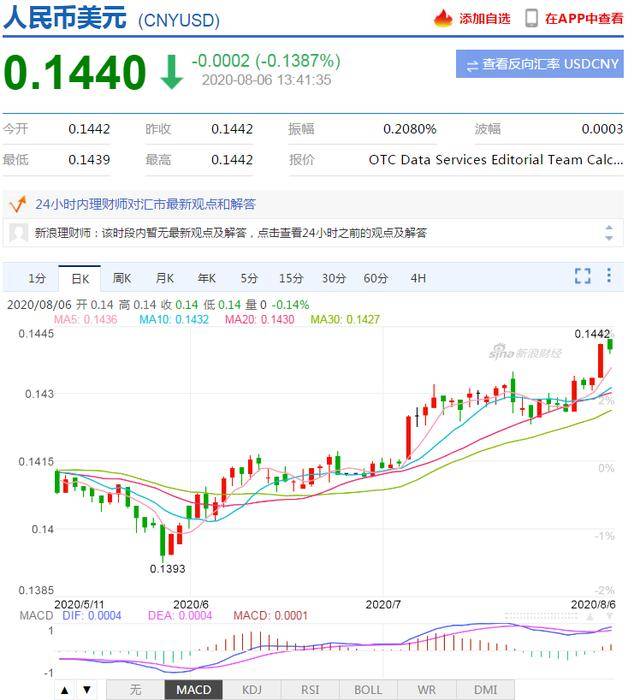Select the DMI indicator
The width and height of the screenshot is (640, 700).
[x=485, y=690]
